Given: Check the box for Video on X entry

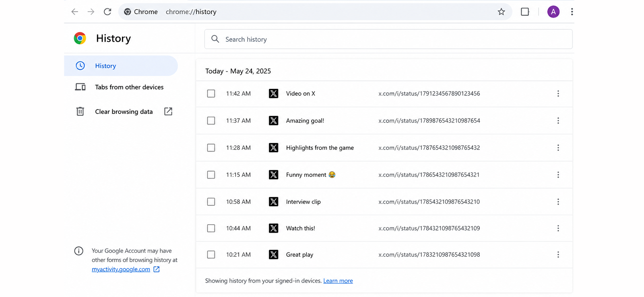Looking at the screenshot, I should click(x=211, y=94).
